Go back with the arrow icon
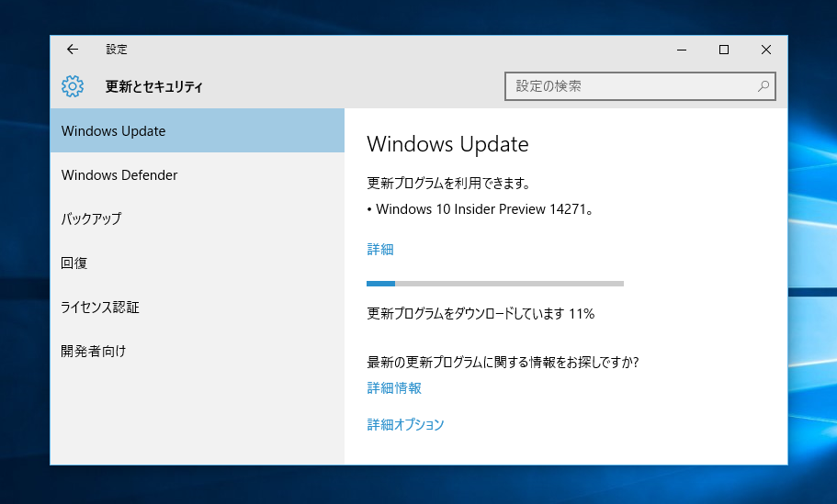Image resolution: width=837 pixels, height=504 pixels. [73, 50]
